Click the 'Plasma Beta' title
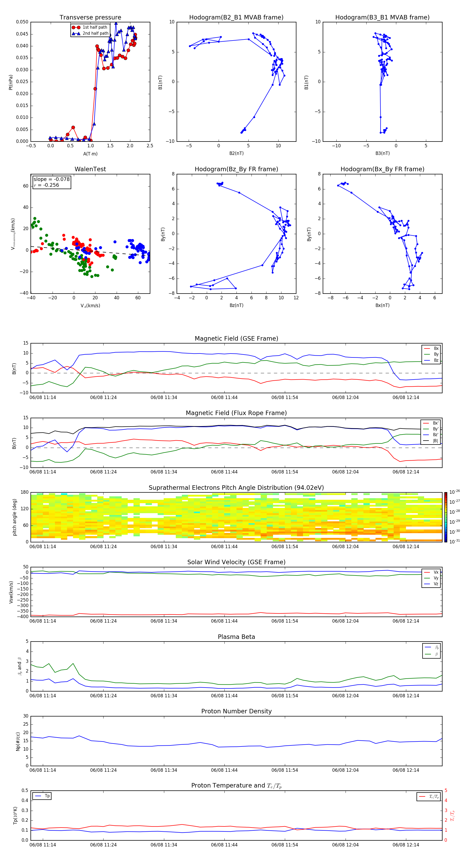The width and height of the screenshot is (473, 868). pos(236,637)
